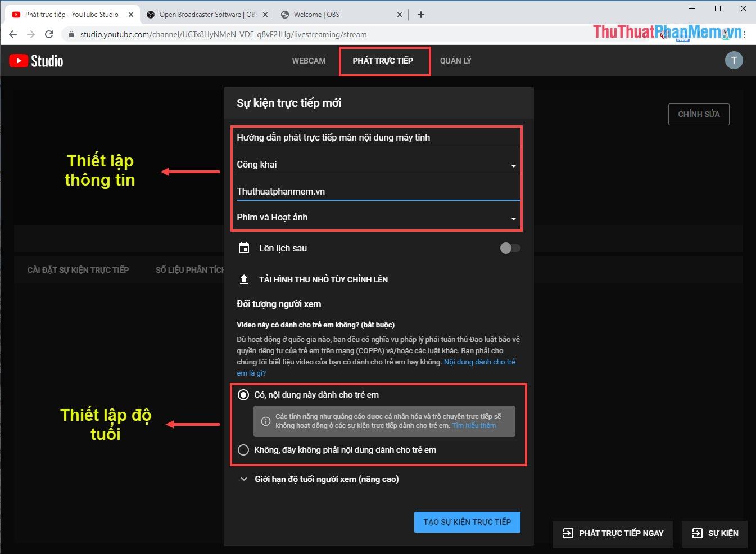Click info icon in the children notice
Screen dimensions: 756x554
click(x=265, y=421)
